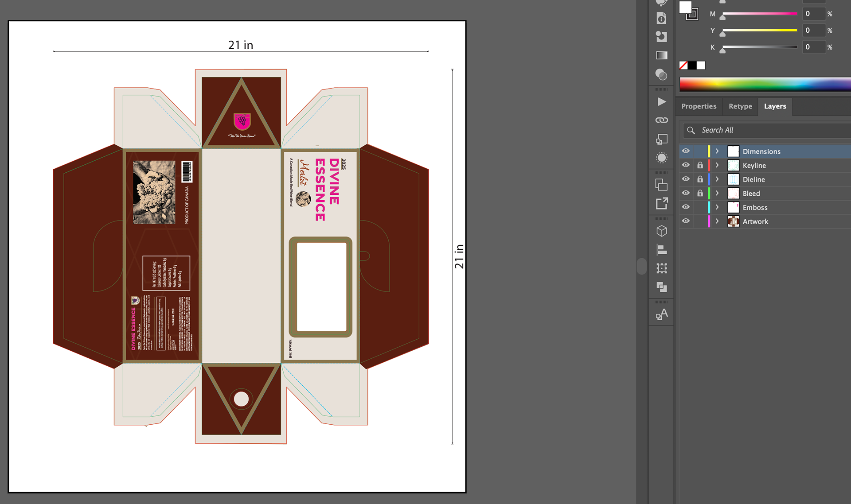Select the Artwork layer name
Image resolution: width=851 pixels, height=504 pixels.
755,221
